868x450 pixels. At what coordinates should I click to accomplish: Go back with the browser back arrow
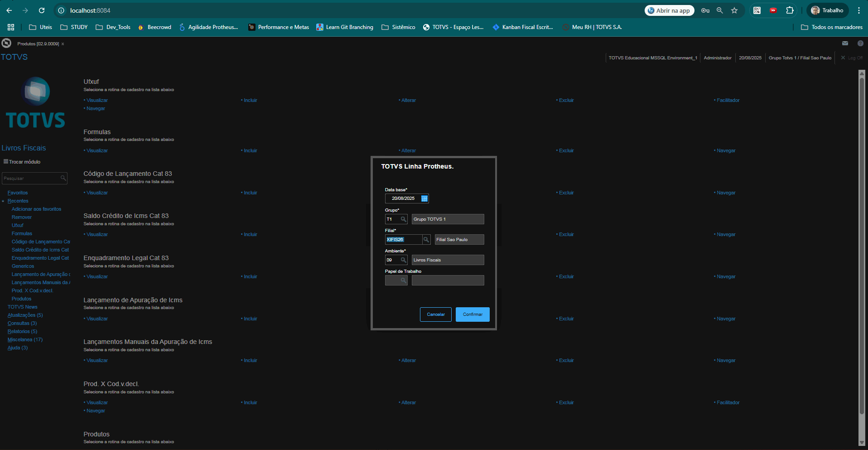click(x=9, y=10)
